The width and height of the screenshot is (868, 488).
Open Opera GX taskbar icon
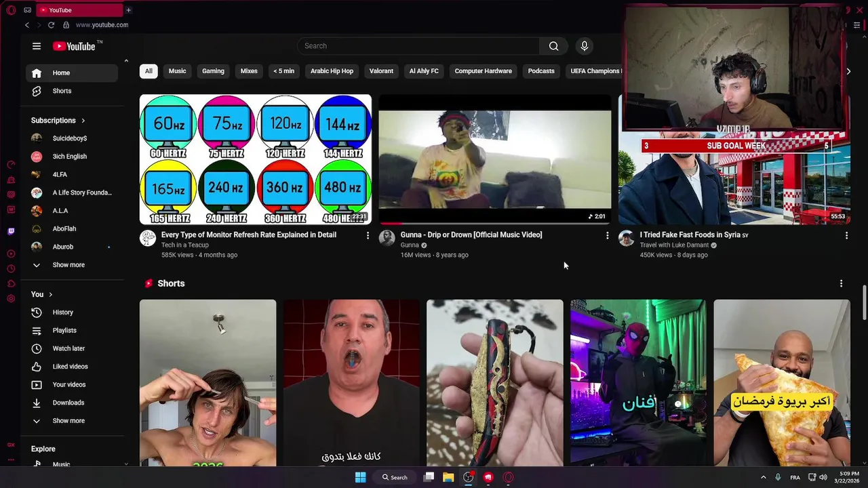[x=508, y=477]
